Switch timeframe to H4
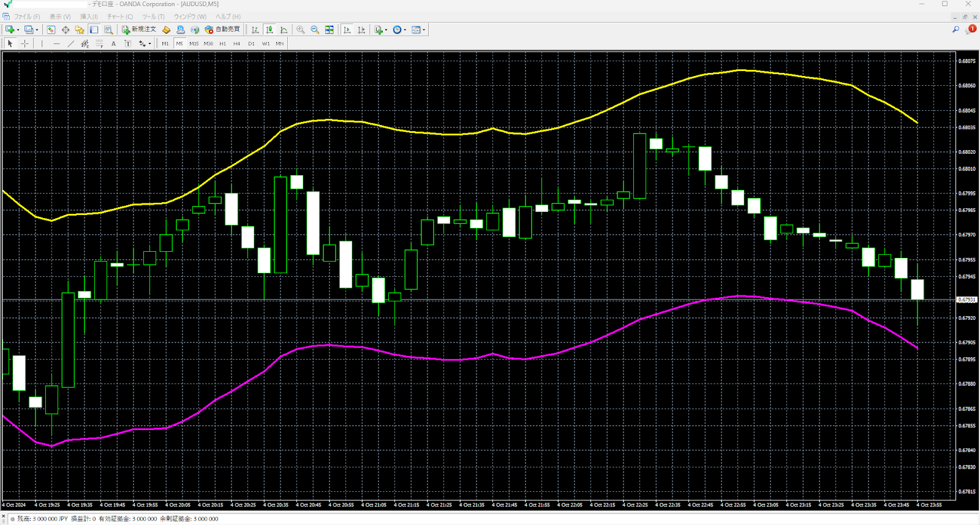Viewport: 980px width, 525px height. coord(236,43)
